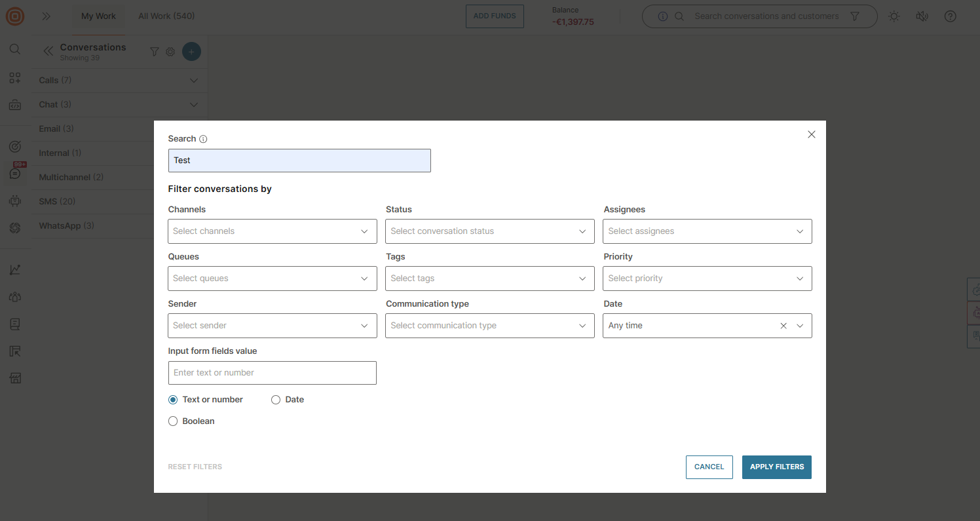
Task: Select the flag icon in the left sidebar
Action: click(14, 351)
